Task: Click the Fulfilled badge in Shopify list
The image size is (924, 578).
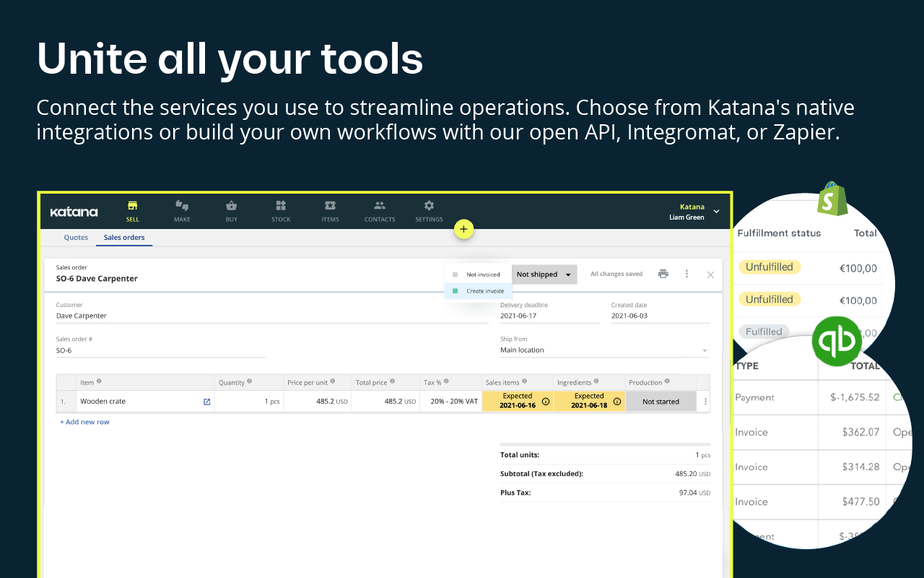Action: point(764,332)
